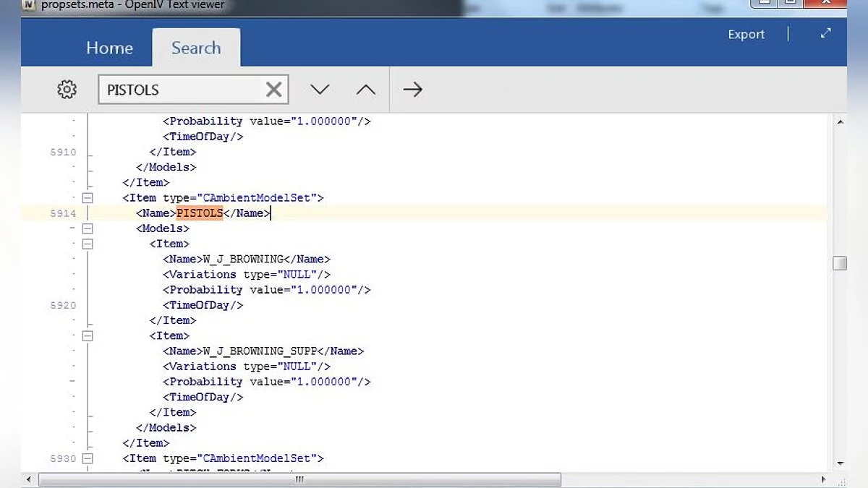Click the vertical scrollbar down arrow
This screenshot has height=488, width=868.
click(x=839, y=463)
